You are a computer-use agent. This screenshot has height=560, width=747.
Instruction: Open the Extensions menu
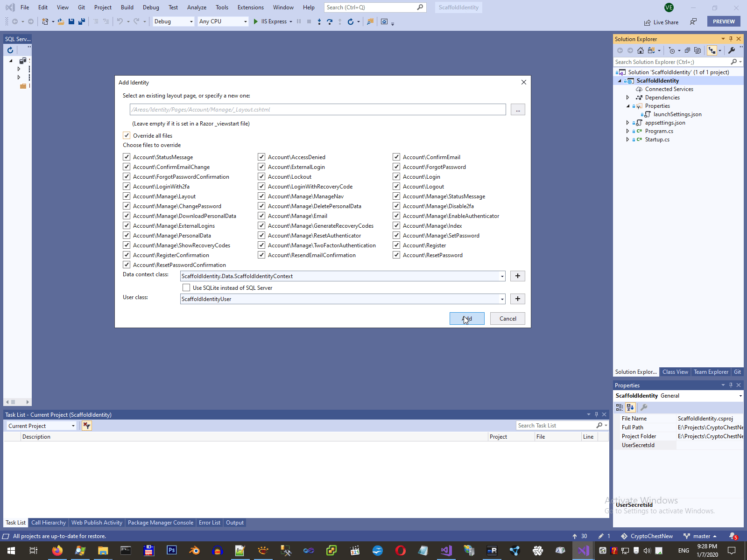point(251,7)
